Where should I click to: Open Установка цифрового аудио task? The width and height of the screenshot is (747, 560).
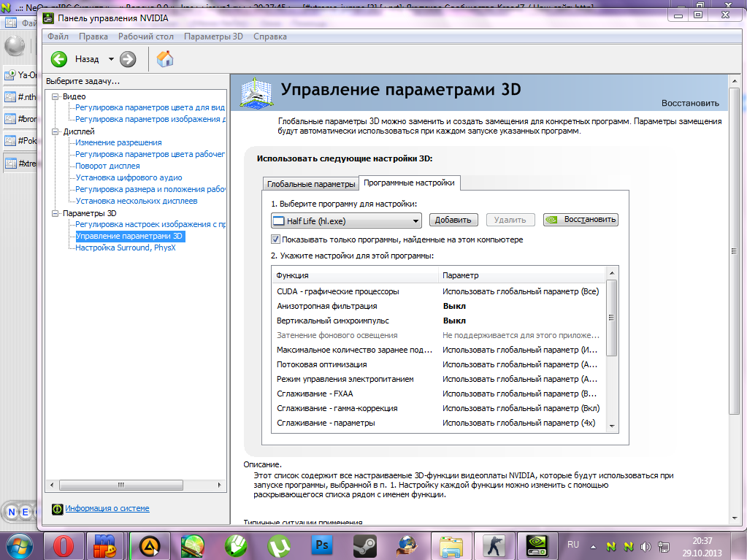click(x=129, y=177)
